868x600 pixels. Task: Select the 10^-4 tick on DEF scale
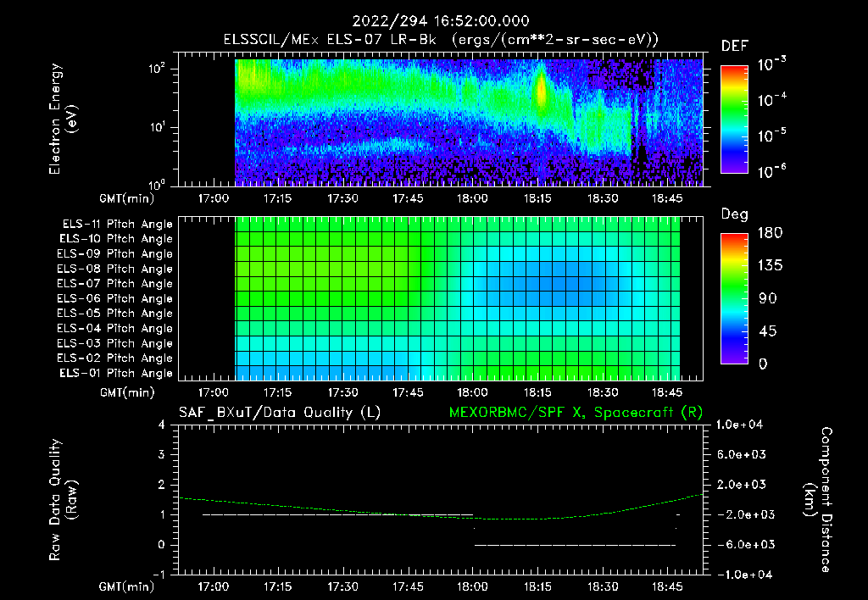click(772, 100)
